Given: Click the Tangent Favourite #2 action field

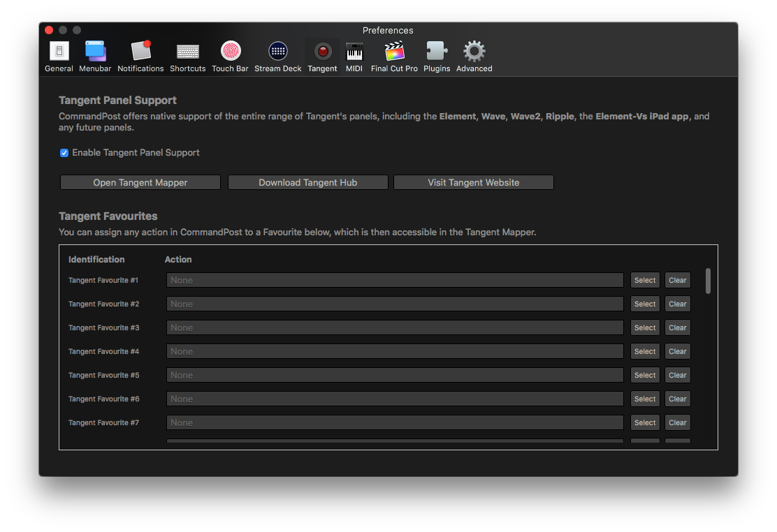Looking at the screenshot, I should coord(395,304).
